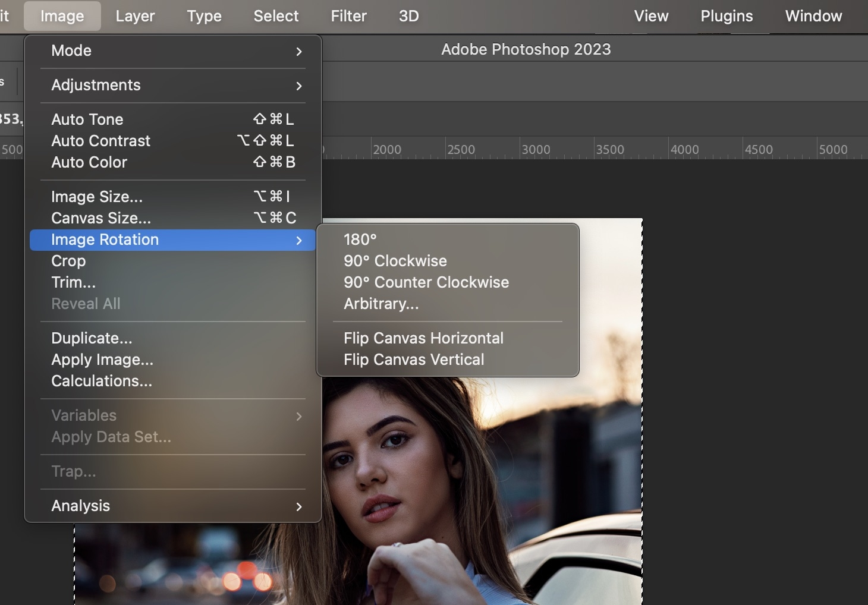The image size is (868, 605).
Task: Open the Image Size dialog
Action: [97, 196]
